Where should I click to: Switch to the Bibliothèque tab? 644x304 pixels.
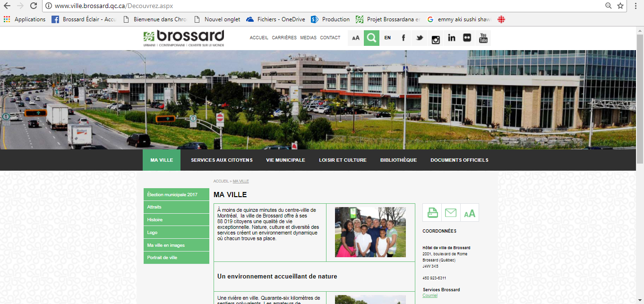click(398, 160)
